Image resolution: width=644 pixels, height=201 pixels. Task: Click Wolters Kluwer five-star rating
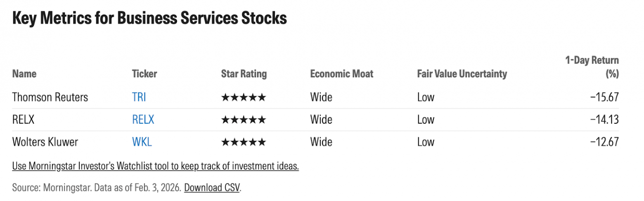[x=244, y=142]
